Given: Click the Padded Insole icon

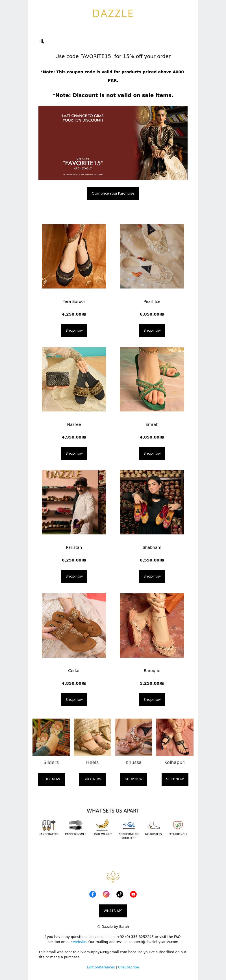Looking at the screenshot, I should click(75, 825).
